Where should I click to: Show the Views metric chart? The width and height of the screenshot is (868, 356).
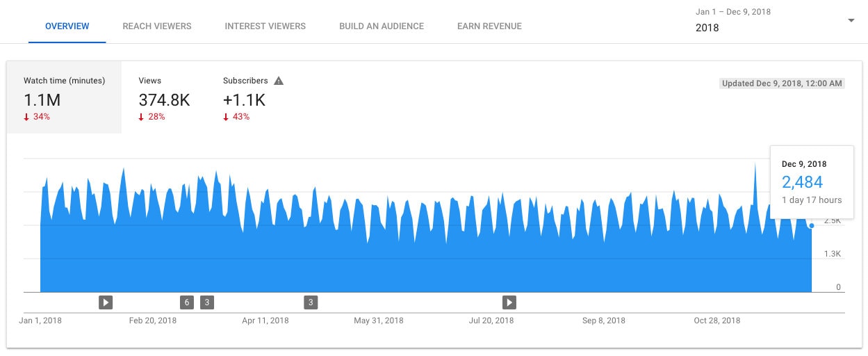164,97
